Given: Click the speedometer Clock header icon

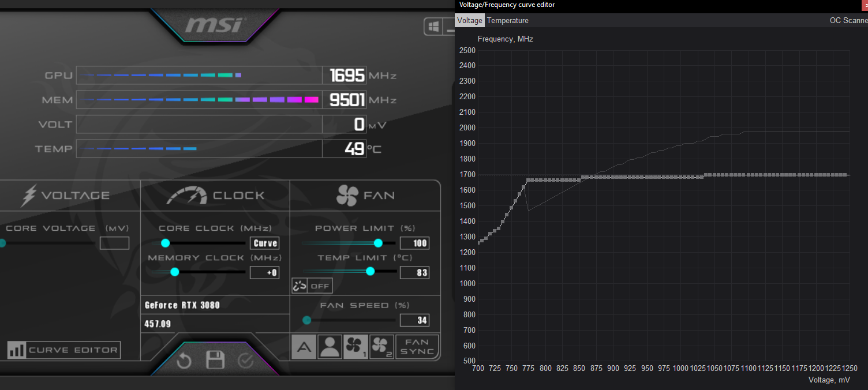Looking at the screenshot, I should [186, 196].
